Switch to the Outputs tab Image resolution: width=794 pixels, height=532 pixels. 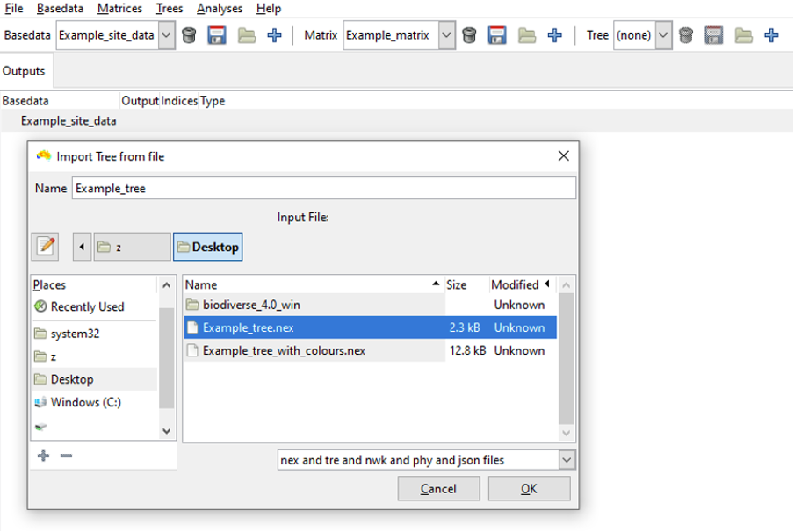(24, 70)
